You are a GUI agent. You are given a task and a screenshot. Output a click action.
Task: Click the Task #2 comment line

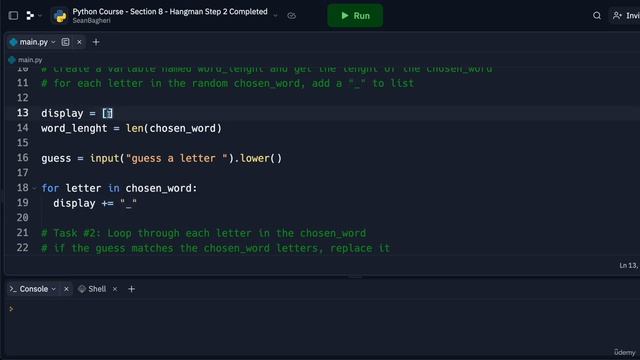204,233
